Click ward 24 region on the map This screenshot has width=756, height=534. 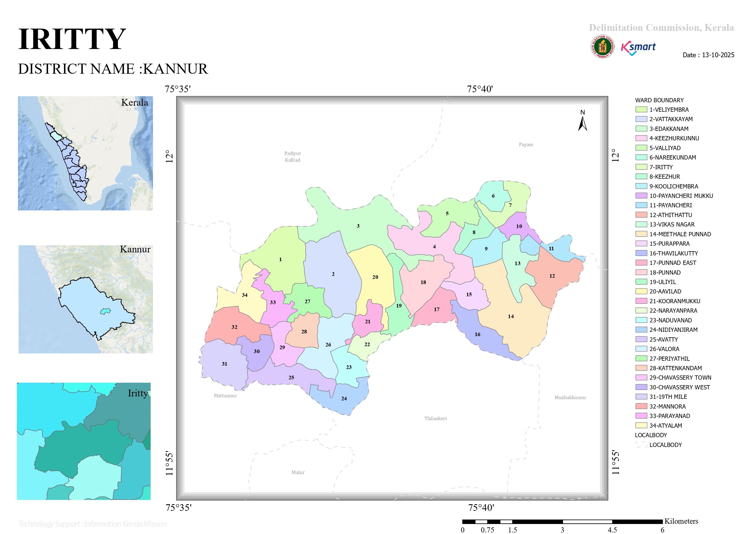point(344,399)
